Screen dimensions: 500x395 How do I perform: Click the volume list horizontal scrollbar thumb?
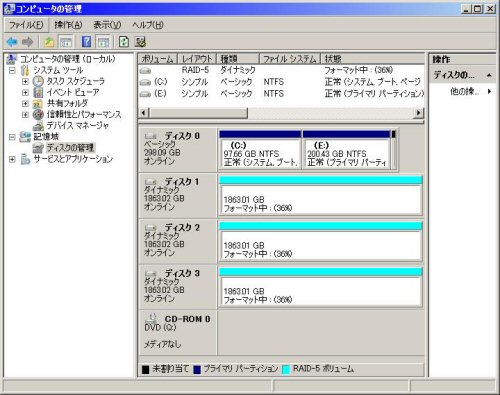[198, 113]
